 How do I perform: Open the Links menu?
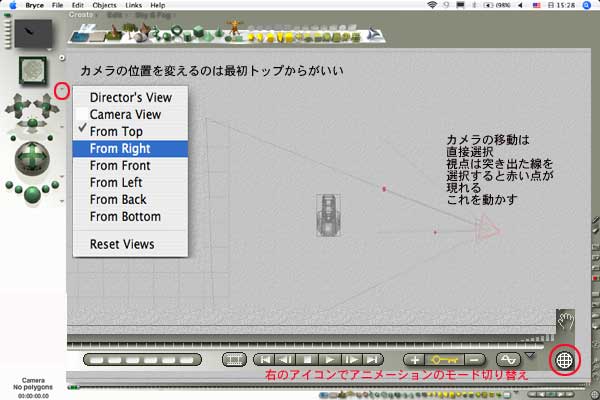[x=134, y=5]
